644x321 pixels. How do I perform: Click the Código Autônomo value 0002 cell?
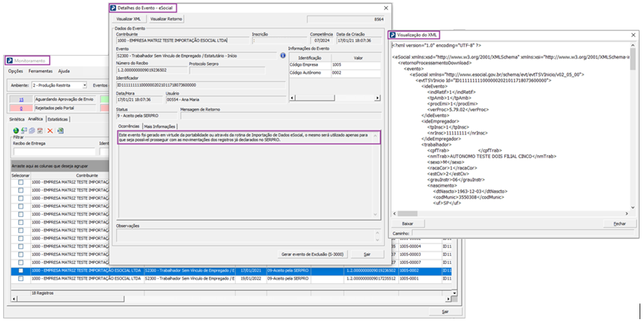pos(356,73)
